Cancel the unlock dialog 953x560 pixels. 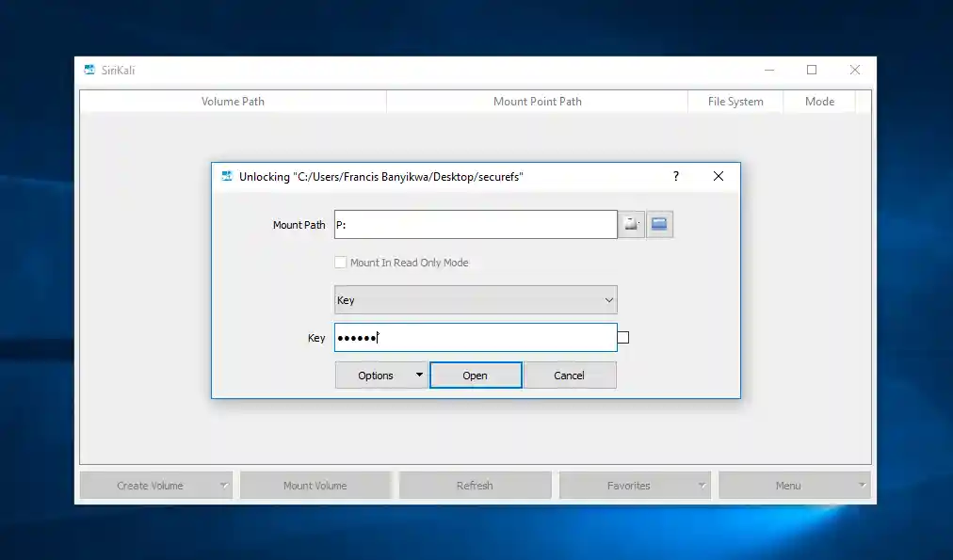pyautogui.click(x=569, y=376)
